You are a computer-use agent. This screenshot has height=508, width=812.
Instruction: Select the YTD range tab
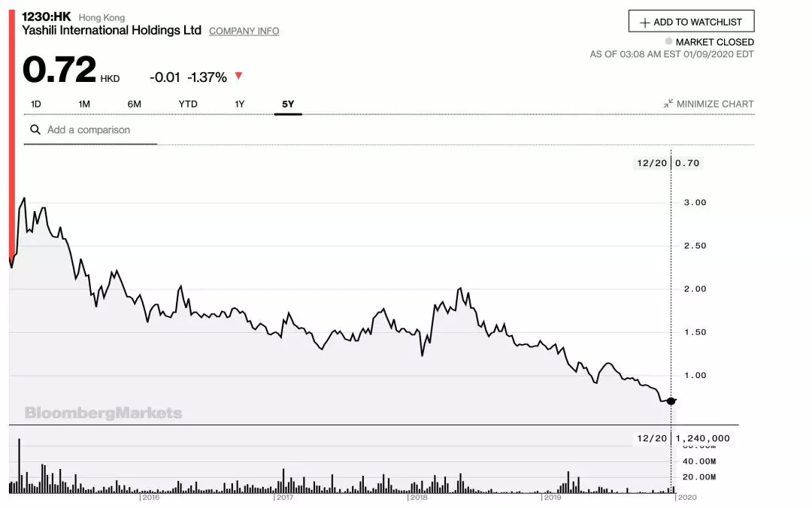click(x=188, y=104)
